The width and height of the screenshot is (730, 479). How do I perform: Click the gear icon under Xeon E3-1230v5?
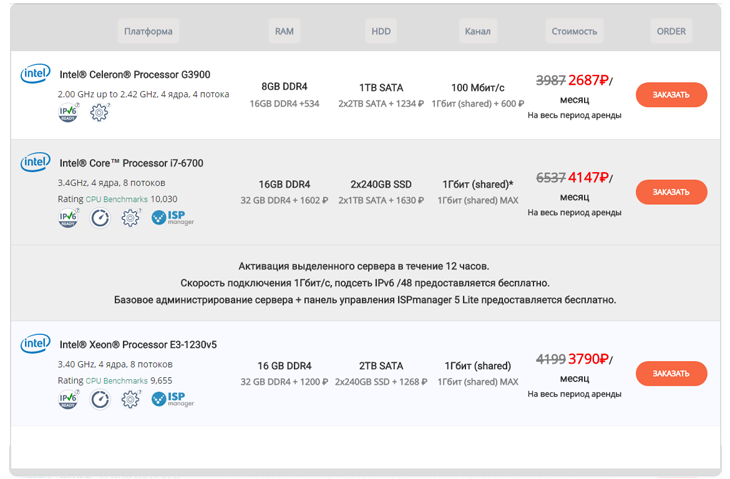point(130,399)
